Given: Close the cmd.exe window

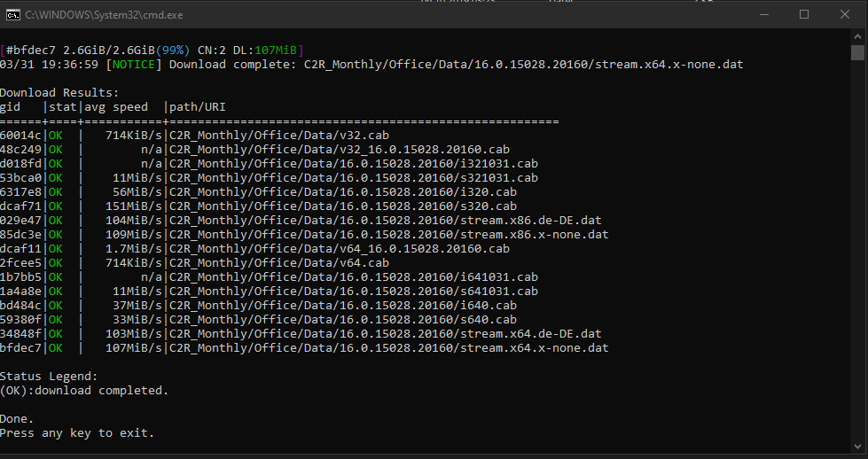Looking at the screenshot, I should pos(845,15).
